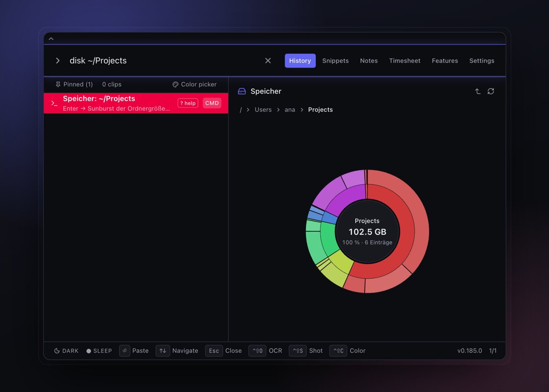The width and height of the screenshot is (549, 392).
Task: Switch to the History tab
Action: [299, 61]
